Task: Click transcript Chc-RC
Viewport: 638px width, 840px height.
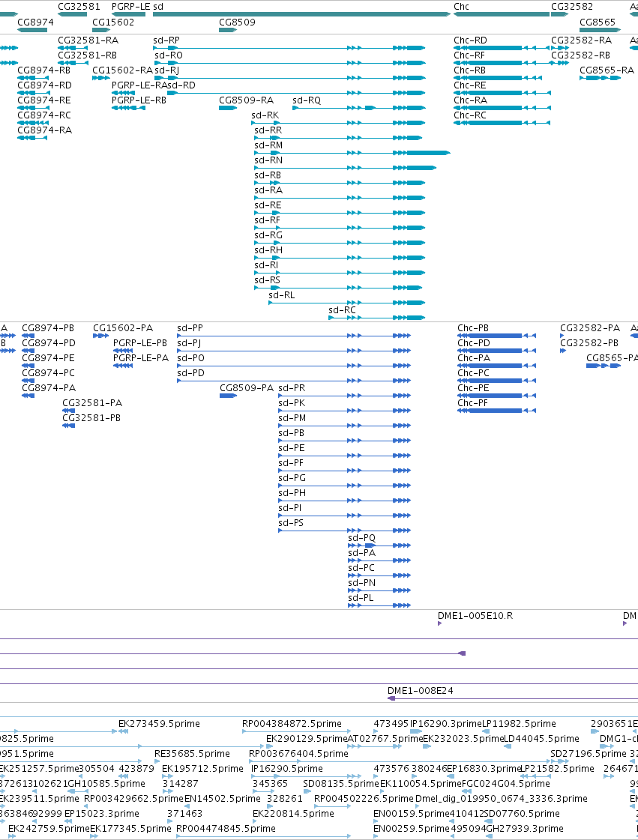Action: pyautogui.click(x=502, y=123)
